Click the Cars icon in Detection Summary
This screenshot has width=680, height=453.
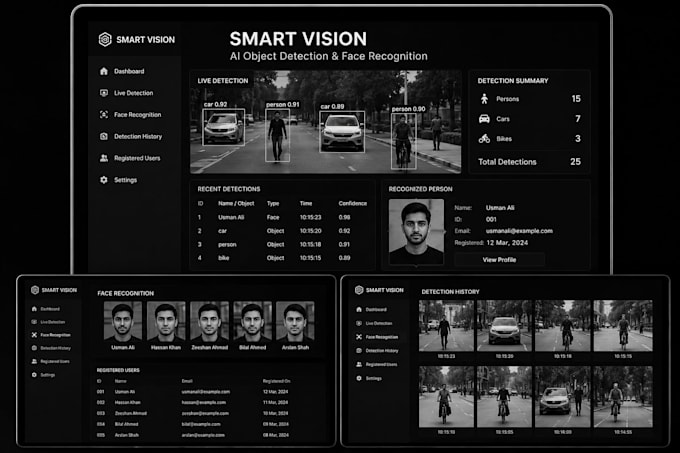tap(484, 119)
